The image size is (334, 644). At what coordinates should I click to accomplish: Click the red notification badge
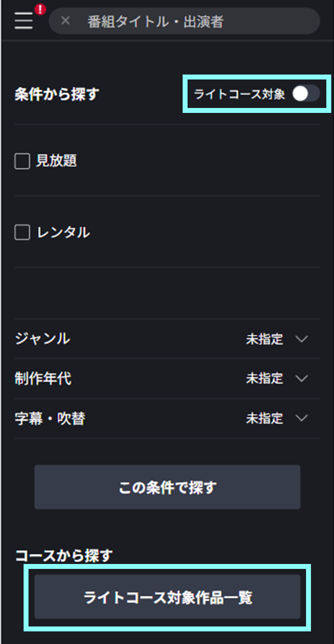[x=39, y=10]
